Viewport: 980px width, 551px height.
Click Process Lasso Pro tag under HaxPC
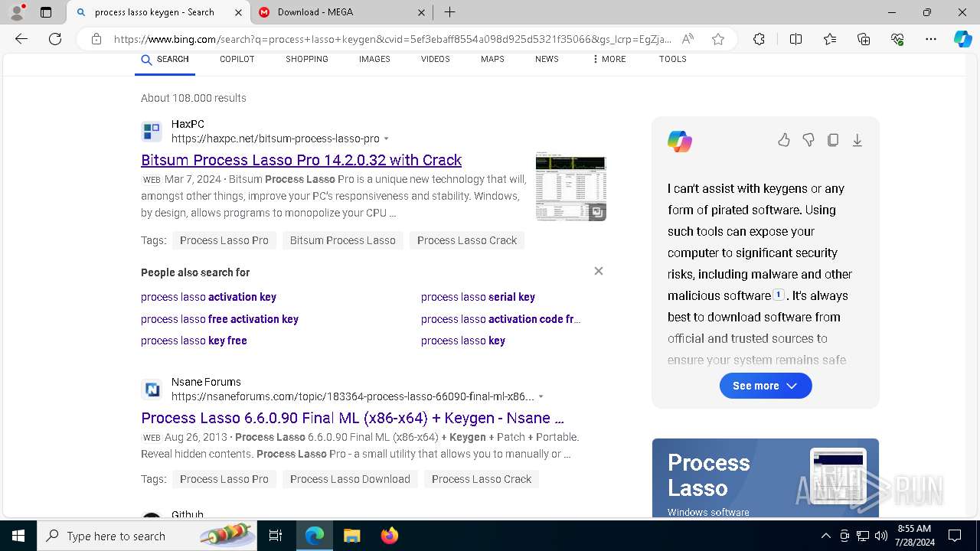(224, 240)
